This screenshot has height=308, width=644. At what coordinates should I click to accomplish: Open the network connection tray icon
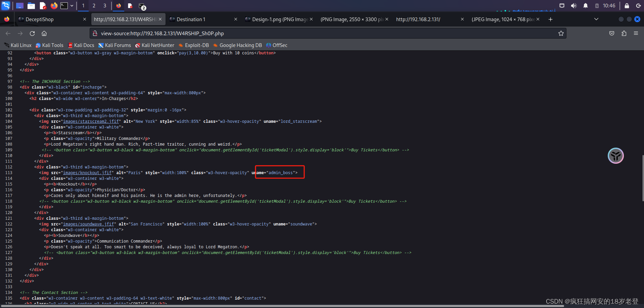[x=562, y=6]
